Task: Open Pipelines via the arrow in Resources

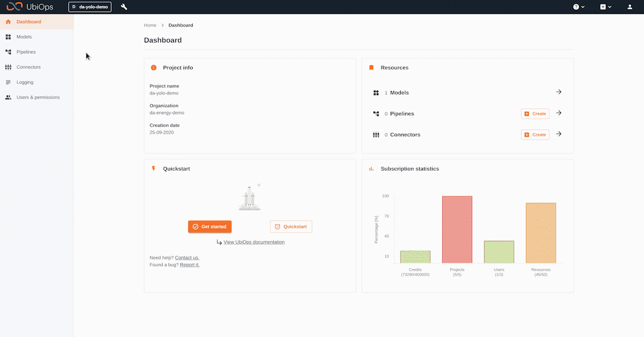Action: click(x=559, y=113)
